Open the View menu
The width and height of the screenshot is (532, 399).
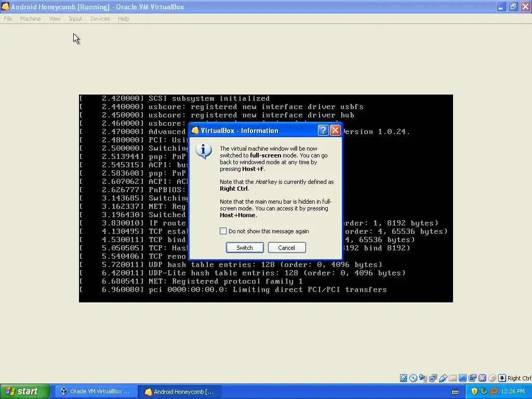[55, 19]
